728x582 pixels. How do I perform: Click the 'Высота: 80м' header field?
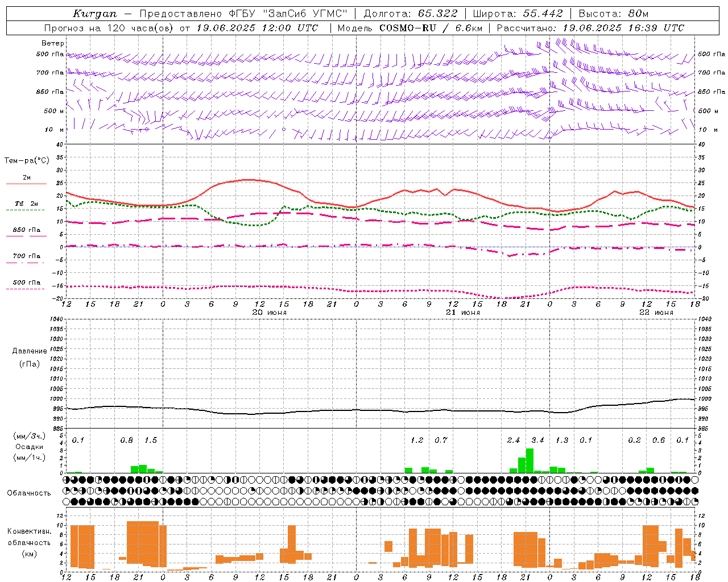click(614, 14)
